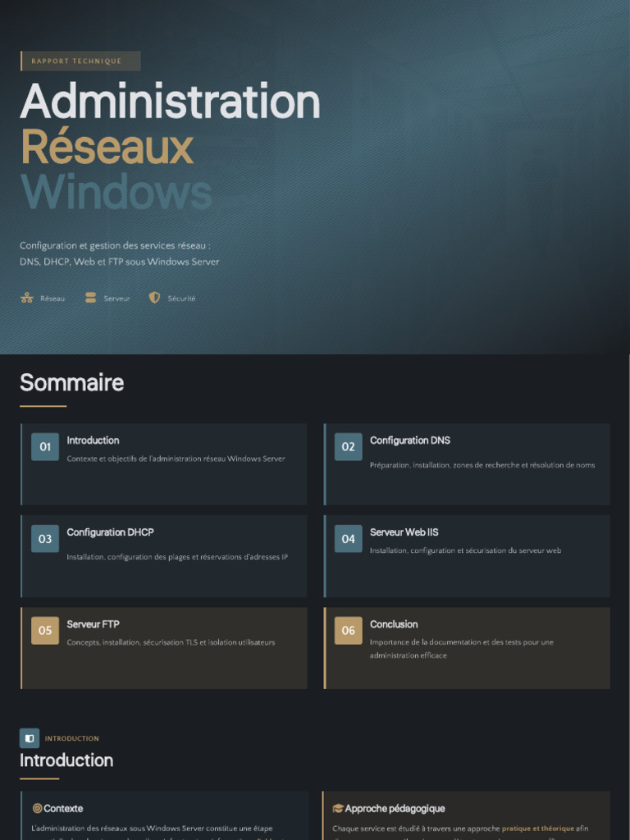Click the Sécurité label text

point(181,299)
